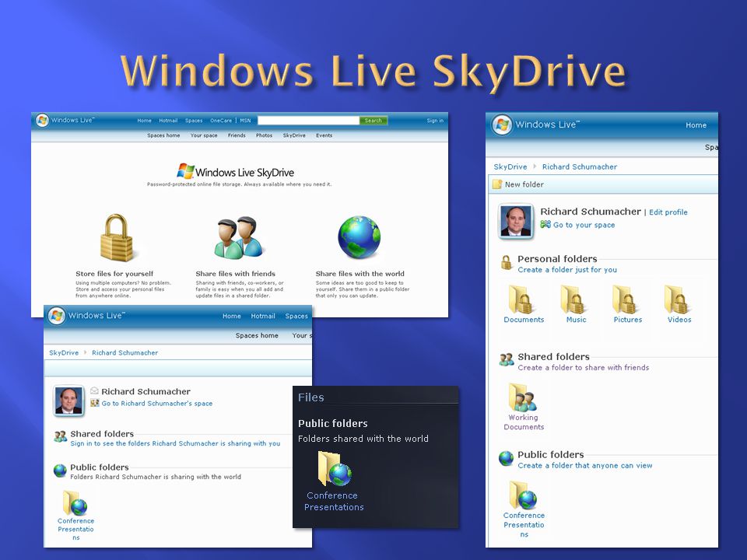Click Windows Live logo in bottom-left window
747x560 pixels.
[x=56, y=315]
